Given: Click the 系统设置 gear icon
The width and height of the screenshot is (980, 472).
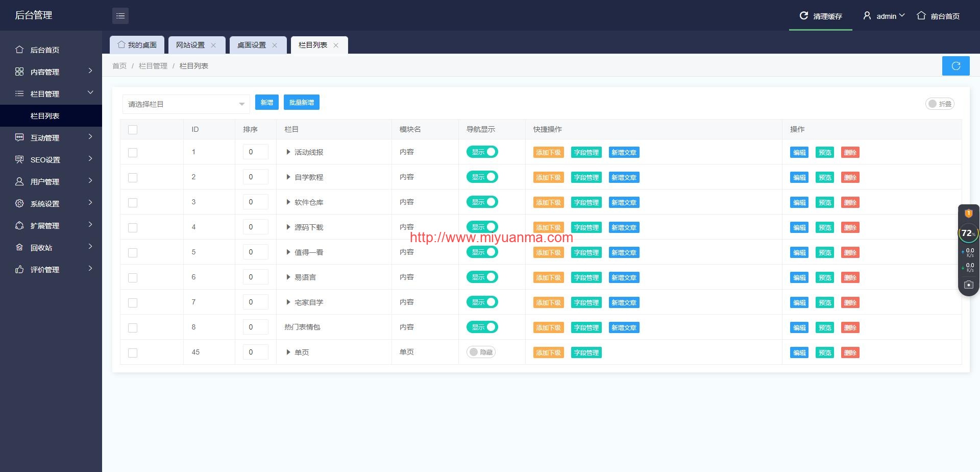Looking at the screenshot, I should pyautogui.click(x=19, y=203).
